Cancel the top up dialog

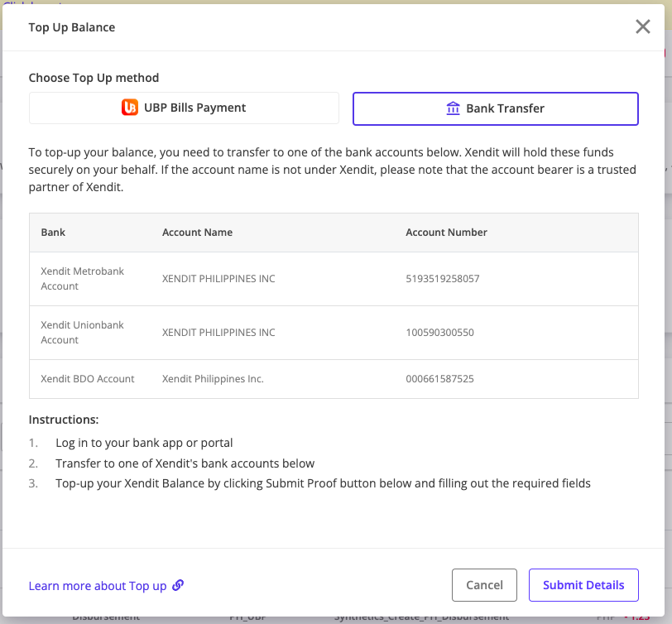click(484, 585)
